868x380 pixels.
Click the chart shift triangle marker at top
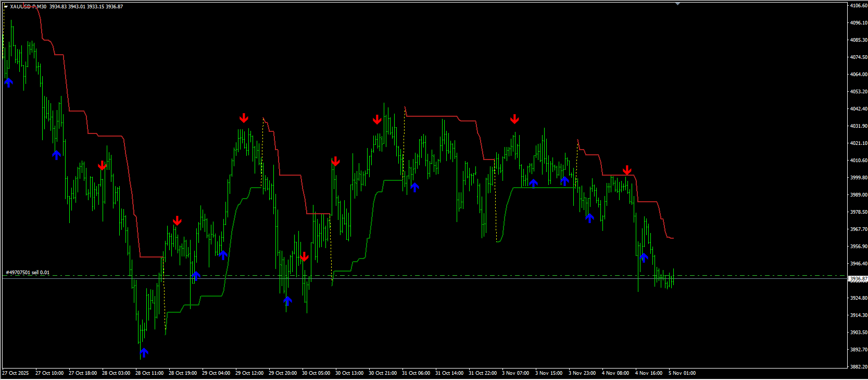point(677,4)
